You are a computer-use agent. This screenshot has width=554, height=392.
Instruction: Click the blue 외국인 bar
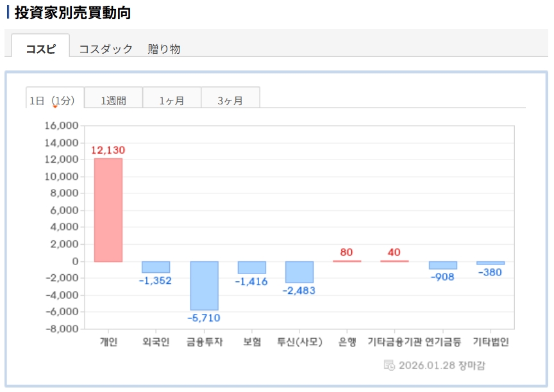(x=156, y=267)
